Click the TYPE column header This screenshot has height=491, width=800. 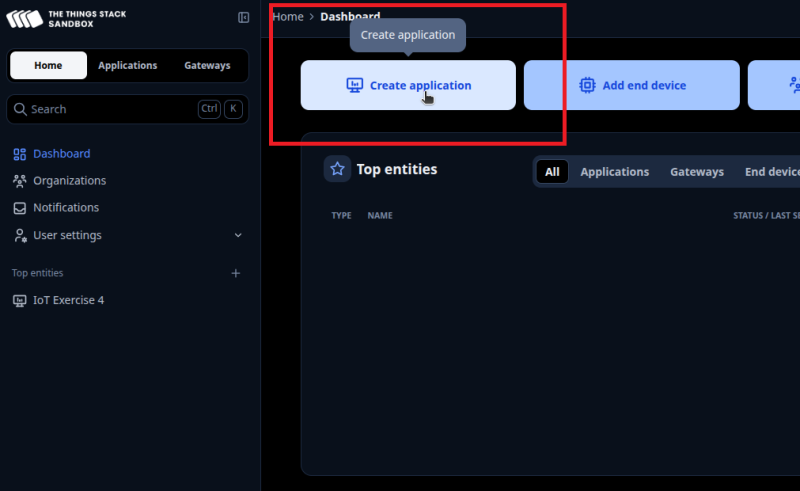tap(341, 215)
